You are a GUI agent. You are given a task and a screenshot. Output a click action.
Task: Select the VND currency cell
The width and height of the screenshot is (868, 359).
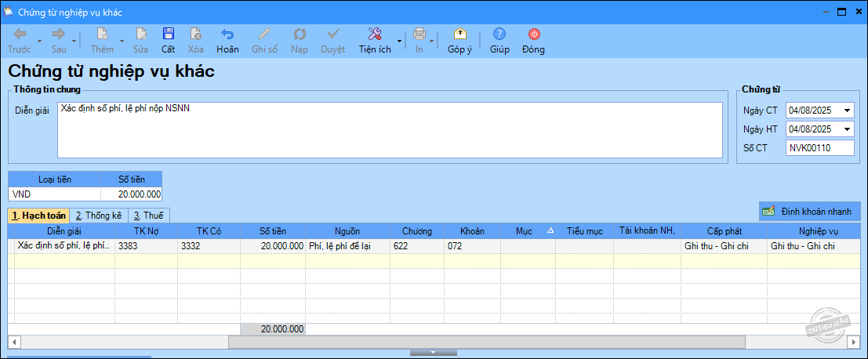coord(54,194)
